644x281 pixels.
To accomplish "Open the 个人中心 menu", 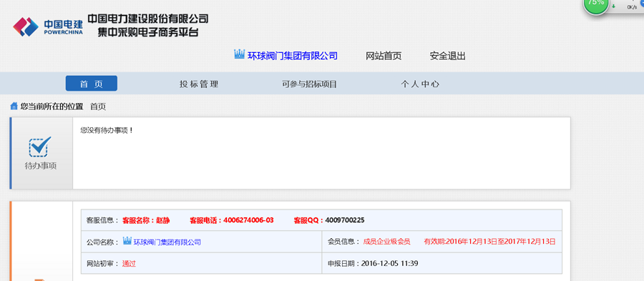I will point(420,84).
